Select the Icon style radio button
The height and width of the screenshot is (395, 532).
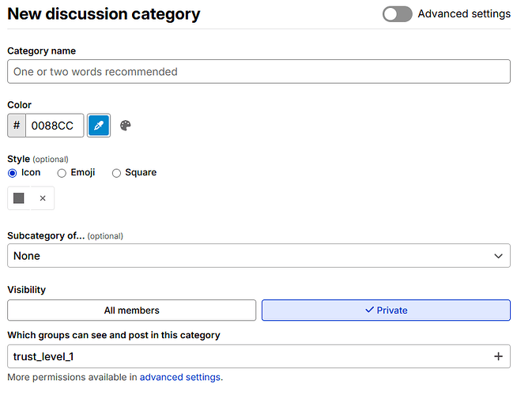[12, 173]
